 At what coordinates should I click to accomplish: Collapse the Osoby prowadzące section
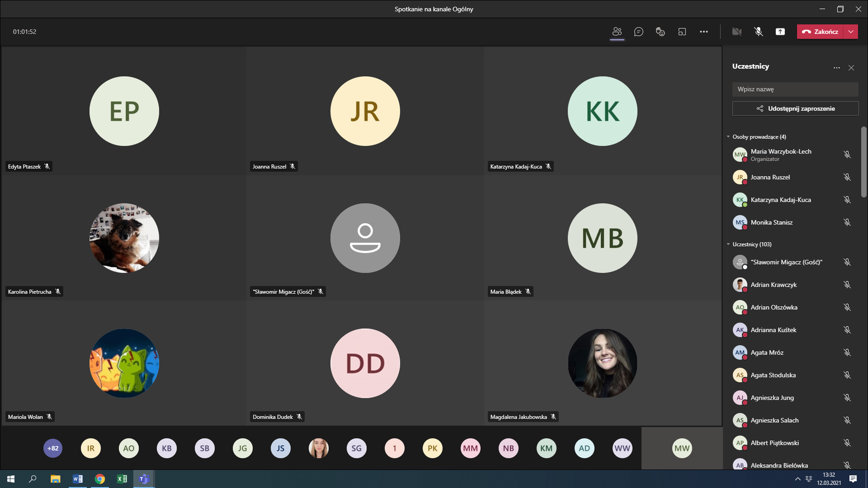[x=729, y=137]
